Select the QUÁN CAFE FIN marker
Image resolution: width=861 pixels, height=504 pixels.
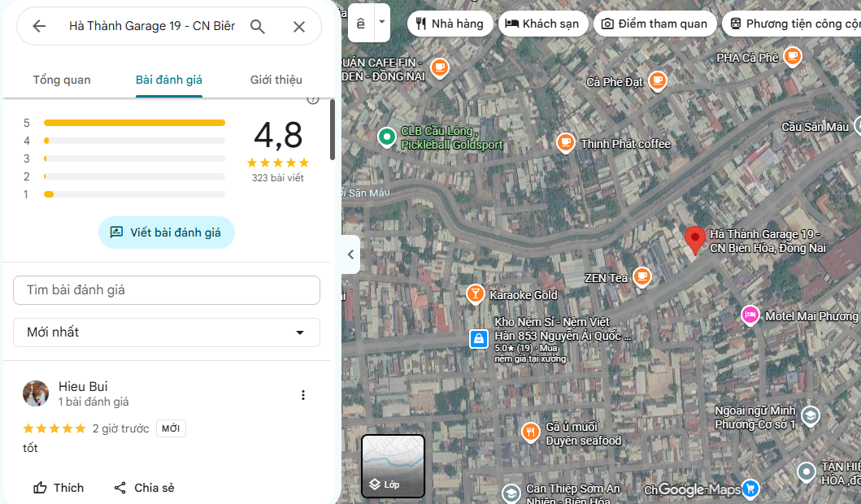439,67
